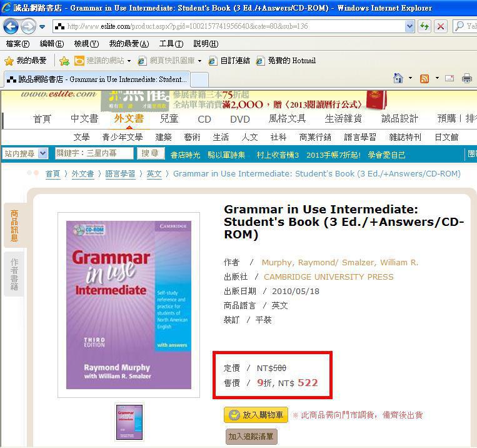Open the 自訂連結 favorites link

229,61
